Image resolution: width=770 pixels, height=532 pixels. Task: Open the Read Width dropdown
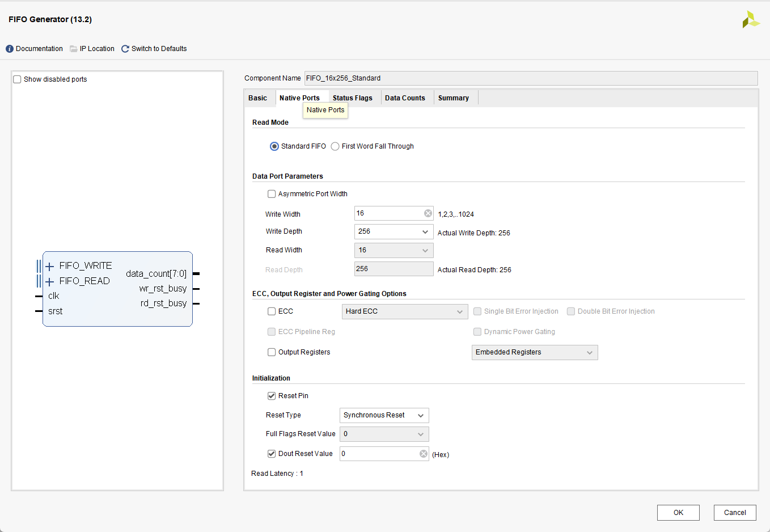(x=394, y=250)
